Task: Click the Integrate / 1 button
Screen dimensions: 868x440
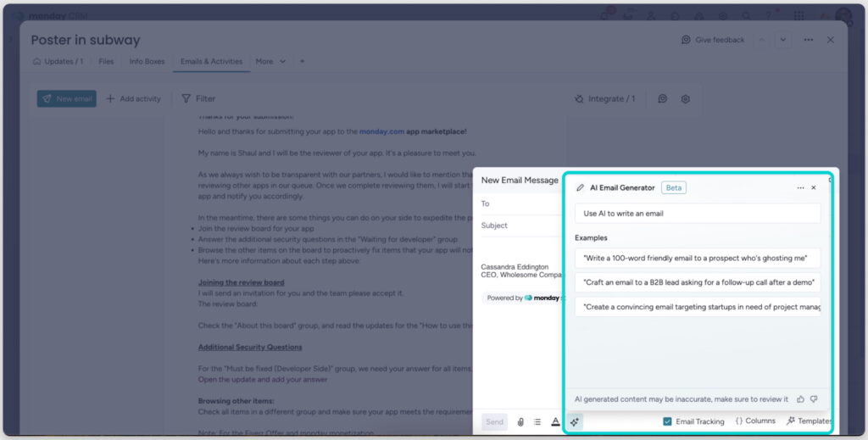Action: (x=604, y=98)
